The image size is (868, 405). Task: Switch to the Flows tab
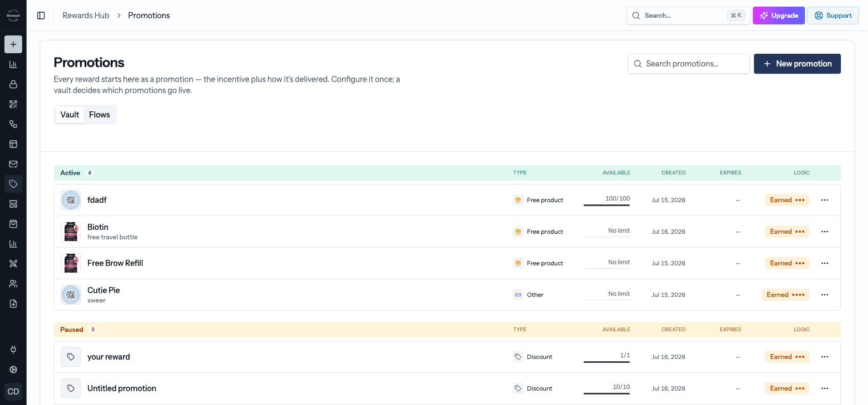(x=100, y=115)
